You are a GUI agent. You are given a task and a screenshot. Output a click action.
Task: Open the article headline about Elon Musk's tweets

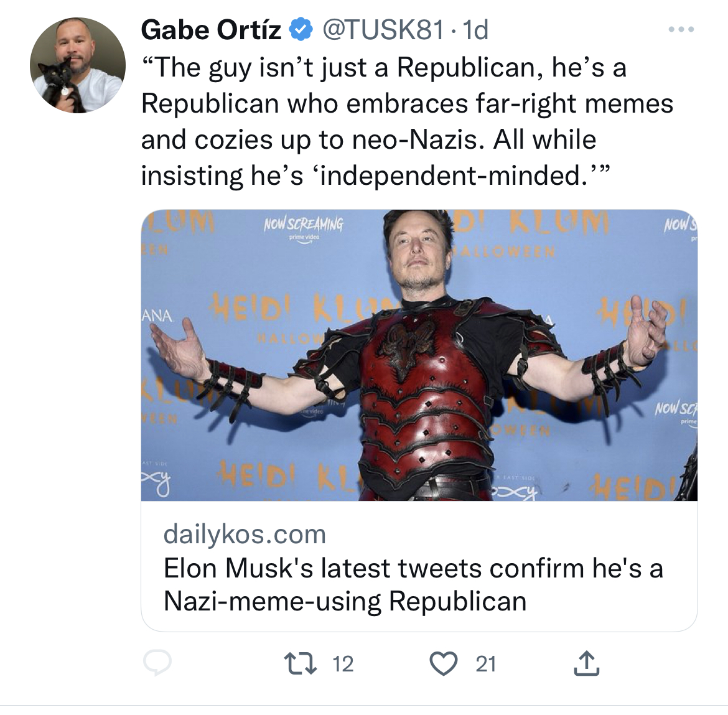(x=413, y=583)
